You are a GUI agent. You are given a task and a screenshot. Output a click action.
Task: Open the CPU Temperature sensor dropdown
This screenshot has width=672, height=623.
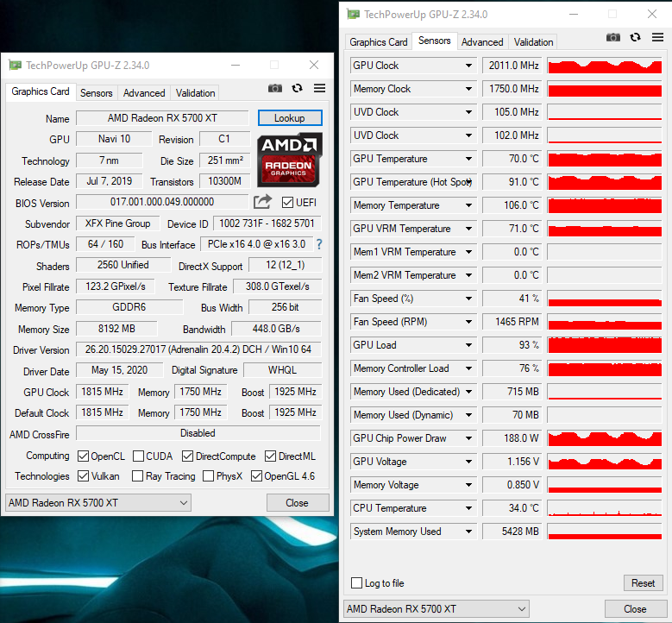click(469, 508)
